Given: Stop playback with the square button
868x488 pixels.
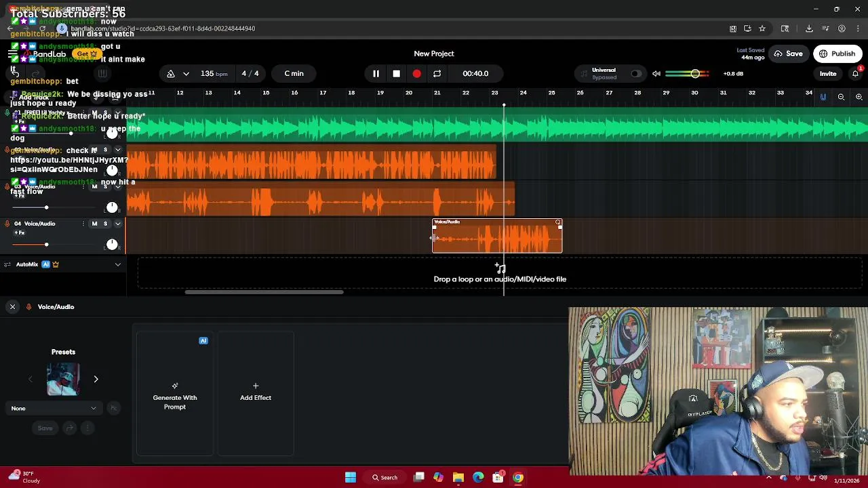Looking at the screenshot, I should 396,73.
